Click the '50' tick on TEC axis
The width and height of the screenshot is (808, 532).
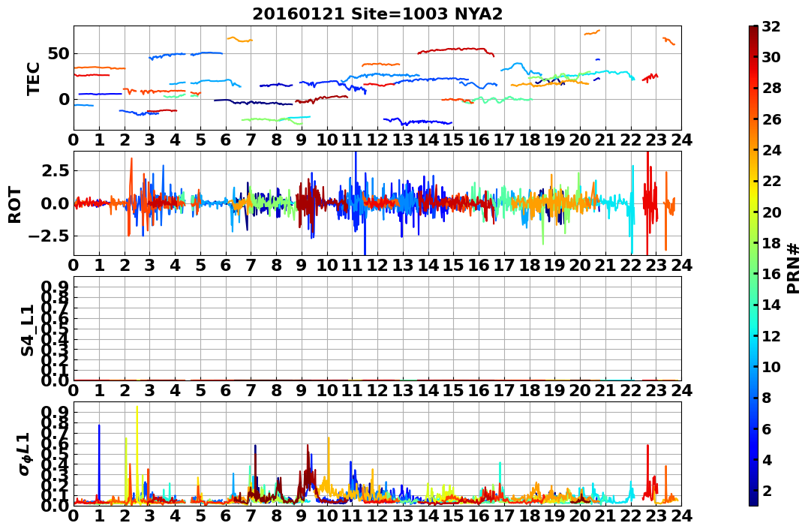59,53
